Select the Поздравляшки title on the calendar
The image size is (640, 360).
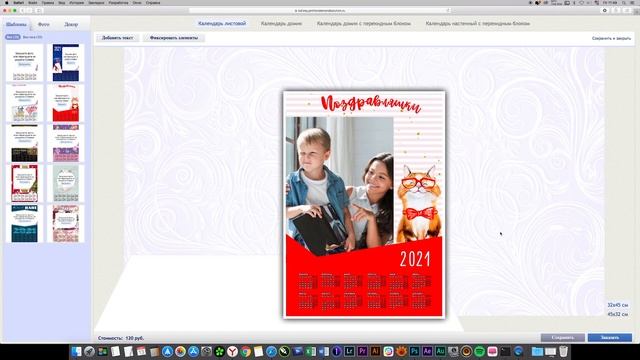point(371,104)
